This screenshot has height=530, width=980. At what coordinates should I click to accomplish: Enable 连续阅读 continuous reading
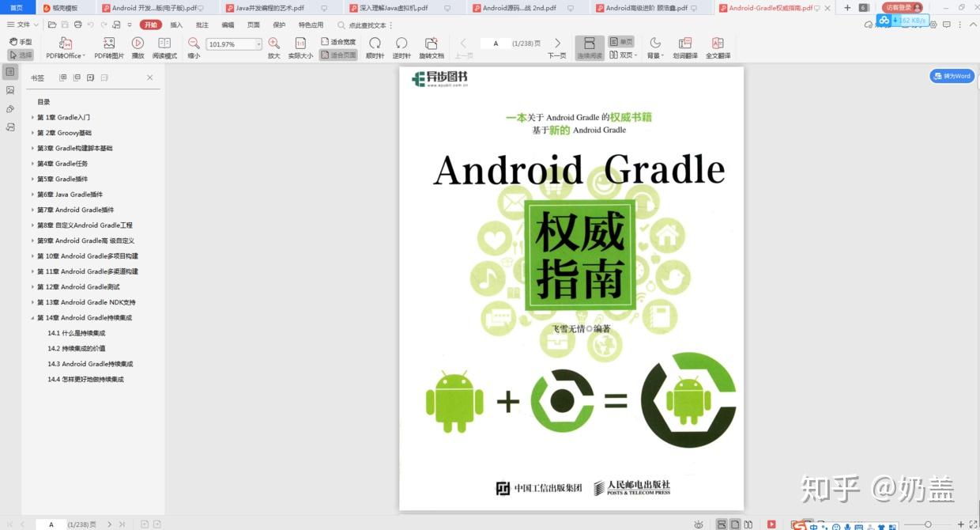590,48
